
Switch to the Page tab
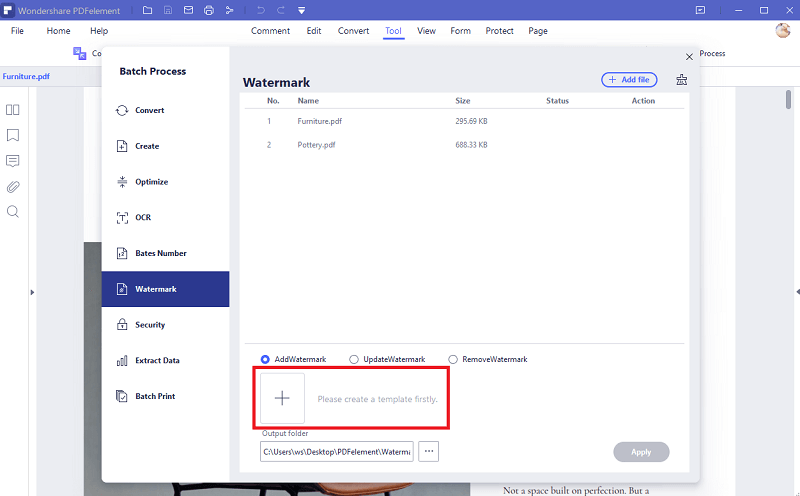(538, 31)
